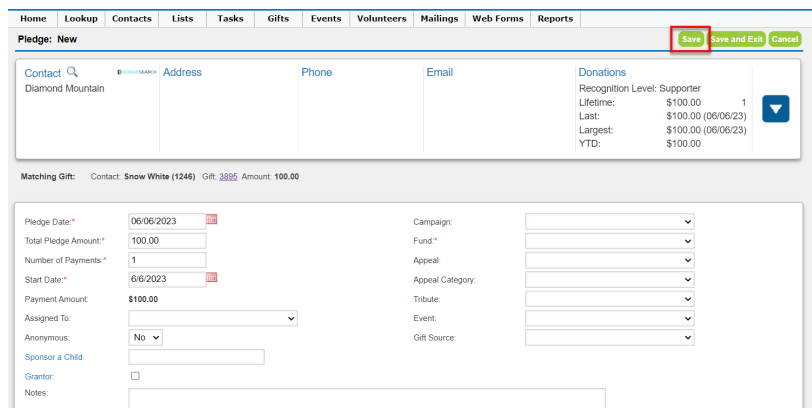Change the Anonymous dropdown value
The height and width of the screenshot is (412, 812).
pyautogui.click(x=145, y=337)
